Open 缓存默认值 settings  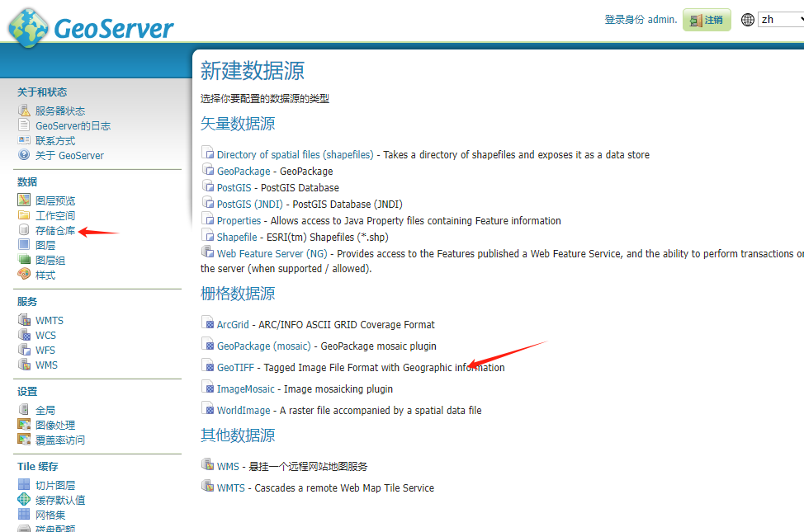tap(60, 500)
